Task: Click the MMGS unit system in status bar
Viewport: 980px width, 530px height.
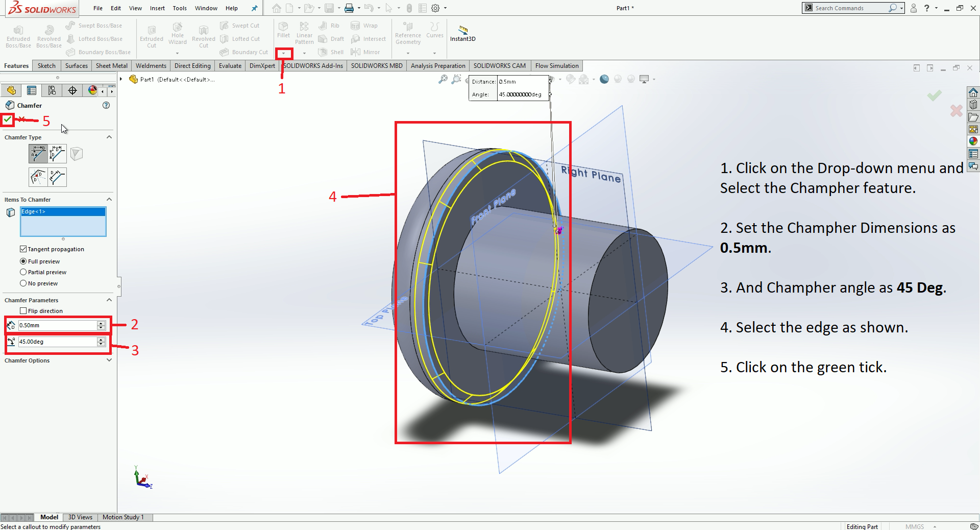Action: pyautogui.click(x=915, y=526)
